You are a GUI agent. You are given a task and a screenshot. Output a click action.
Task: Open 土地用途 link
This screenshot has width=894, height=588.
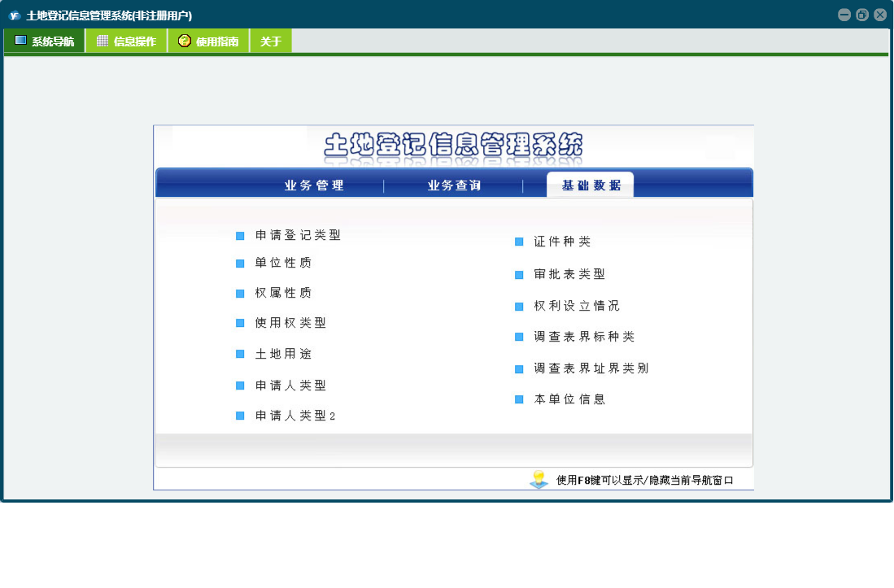[283, 354]
